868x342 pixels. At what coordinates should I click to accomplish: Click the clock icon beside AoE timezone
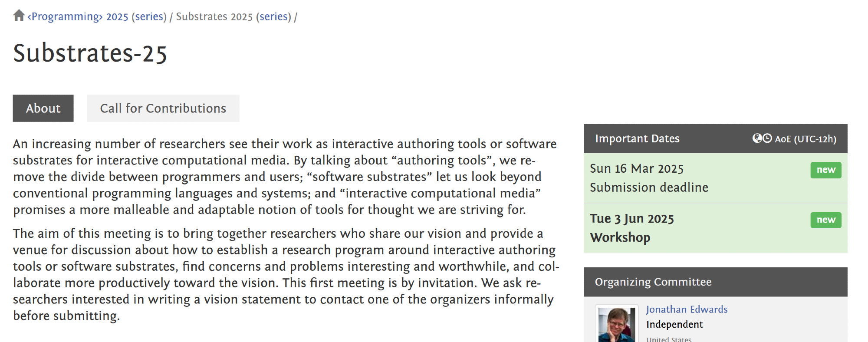click(x=767, y=138)
